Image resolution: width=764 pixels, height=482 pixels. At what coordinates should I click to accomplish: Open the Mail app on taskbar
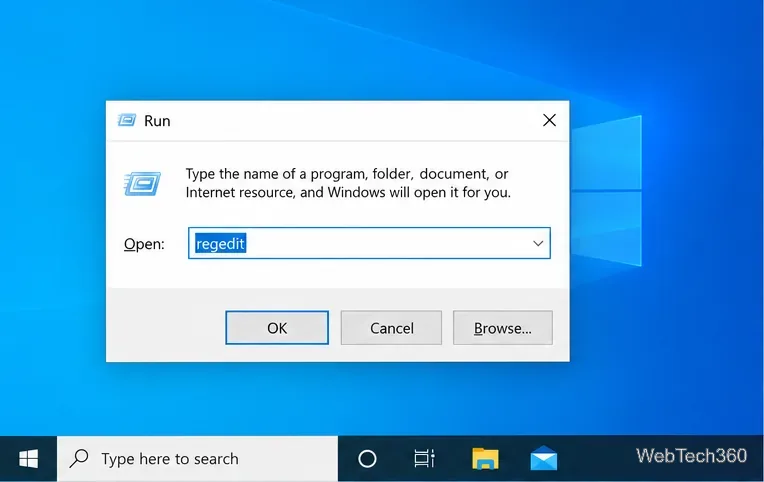[544, 459]
